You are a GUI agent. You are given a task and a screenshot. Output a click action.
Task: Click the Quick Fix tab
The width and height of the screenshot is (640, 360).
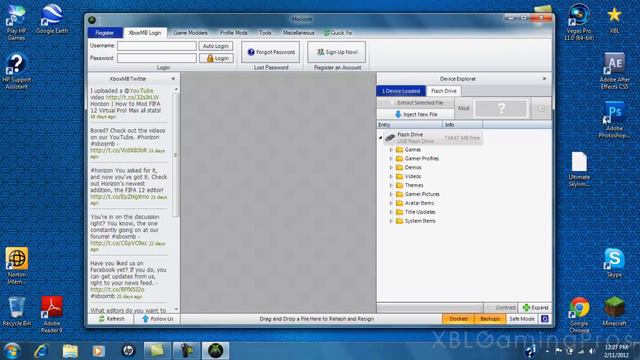click(338, 33)
